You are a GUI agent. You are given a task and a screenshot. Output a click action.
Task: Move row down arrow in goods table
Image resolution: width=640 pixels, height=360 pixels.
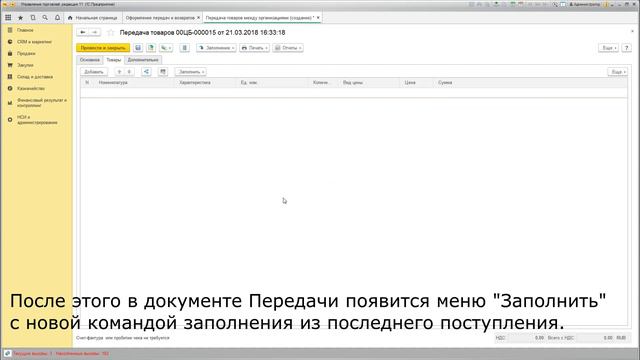coord(129,72)
